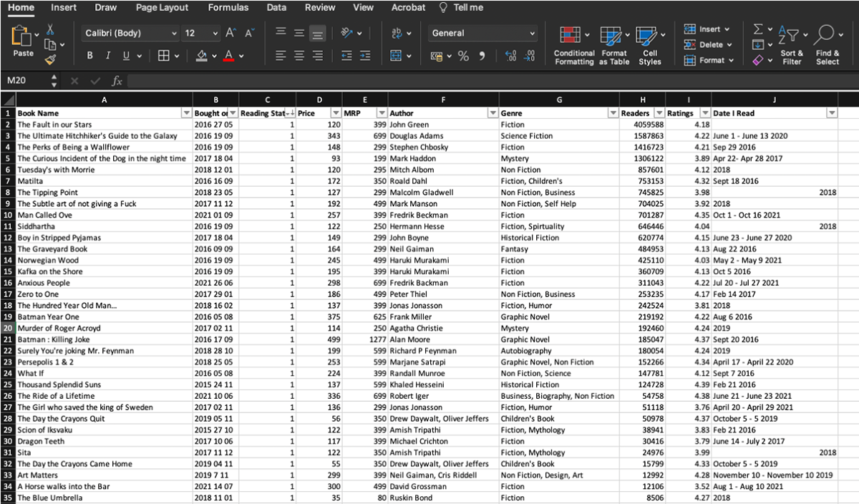Click the Clear eraser icon
The width and height of the screenshot is (859, 504).
pos(758,60)
